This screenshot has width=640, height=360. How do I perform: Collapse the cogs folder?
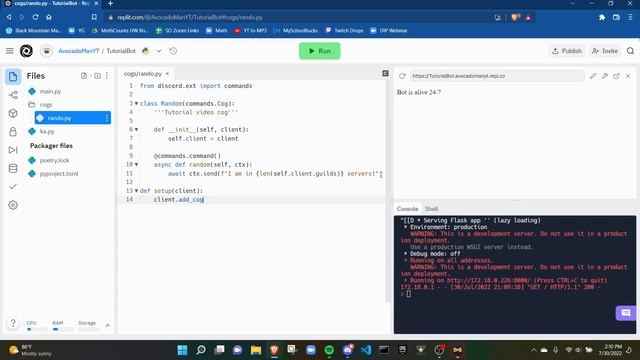coord(46,105)
